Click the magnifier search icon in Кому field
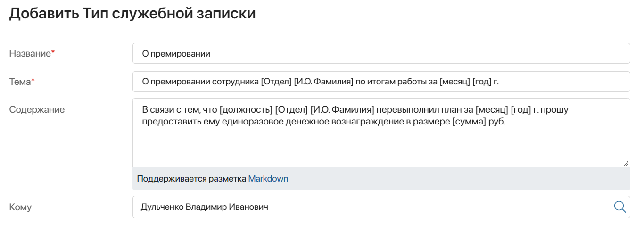The height and width of the screenshot is (240, 644). point(619,207)
